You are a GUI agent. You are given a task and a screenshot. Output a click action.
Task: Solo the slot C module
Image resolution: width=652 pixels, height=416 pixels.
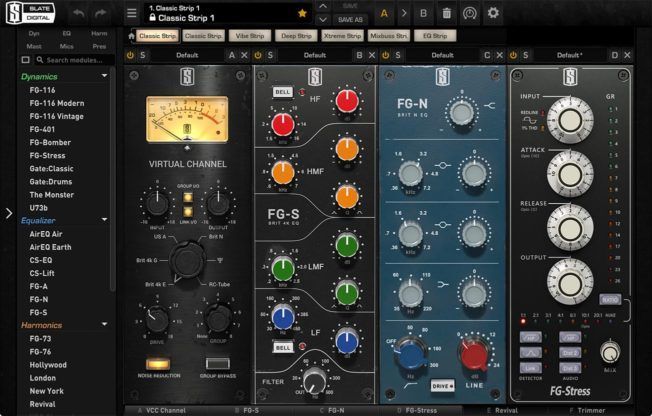pos(398,55)
